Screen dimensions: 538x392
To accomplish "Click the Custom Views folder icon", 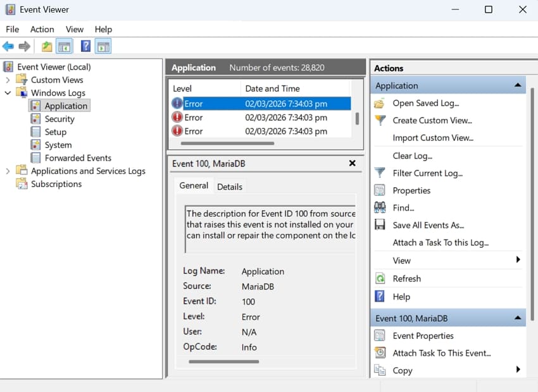I will click(x=22, y=80).
